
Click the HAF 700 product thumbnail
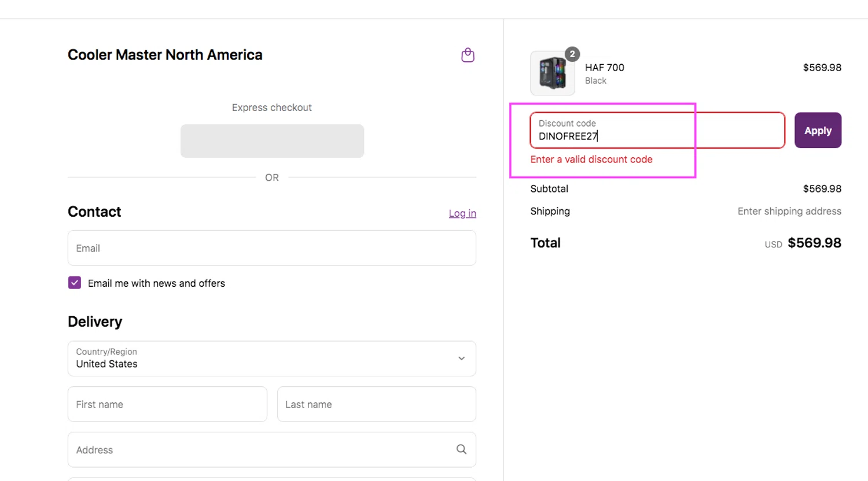coord(553,73)
